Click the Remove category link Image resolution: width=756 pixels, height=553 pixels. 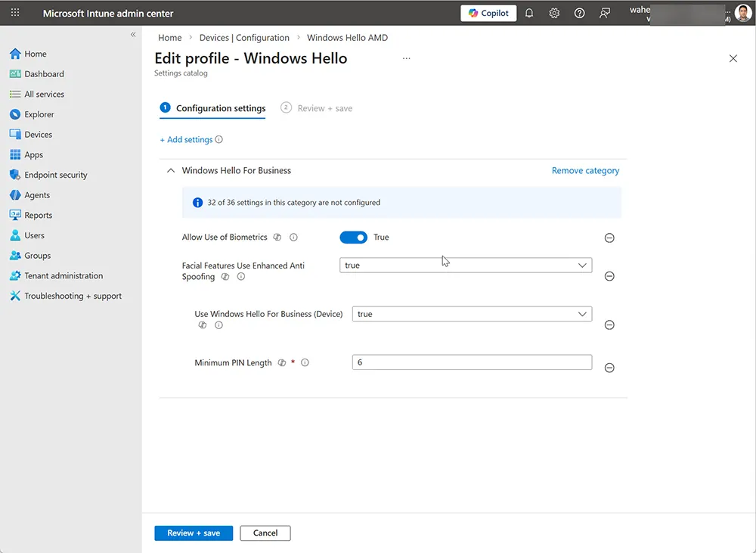pyautogui.click(x=585, y=170)
